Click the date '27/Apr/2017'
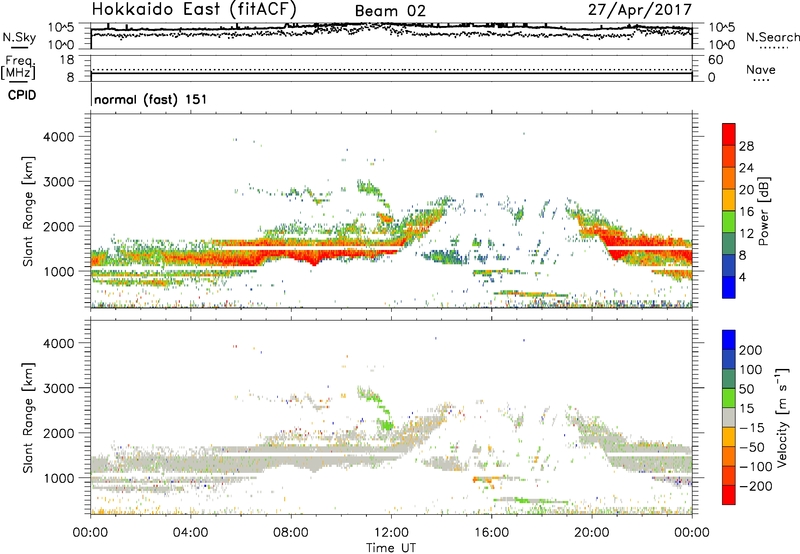800x554 pixels. 639,10
